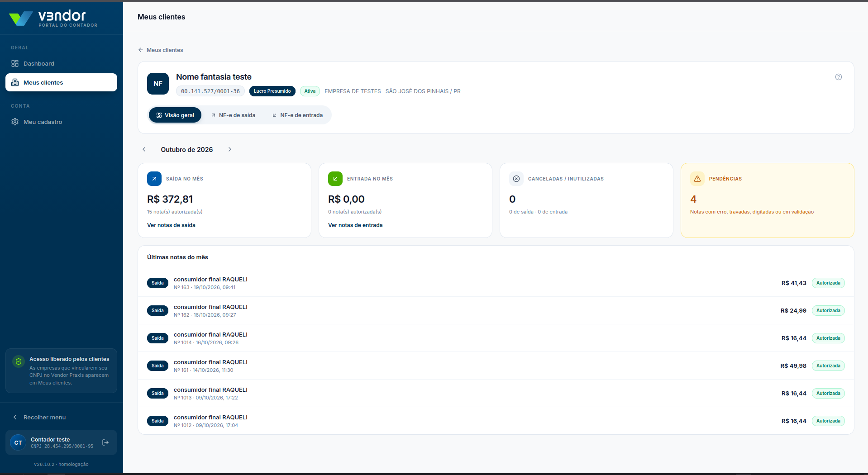Click Pendências warning triangle icon
This screenshot has height=475, width=868.
[697, 179]
